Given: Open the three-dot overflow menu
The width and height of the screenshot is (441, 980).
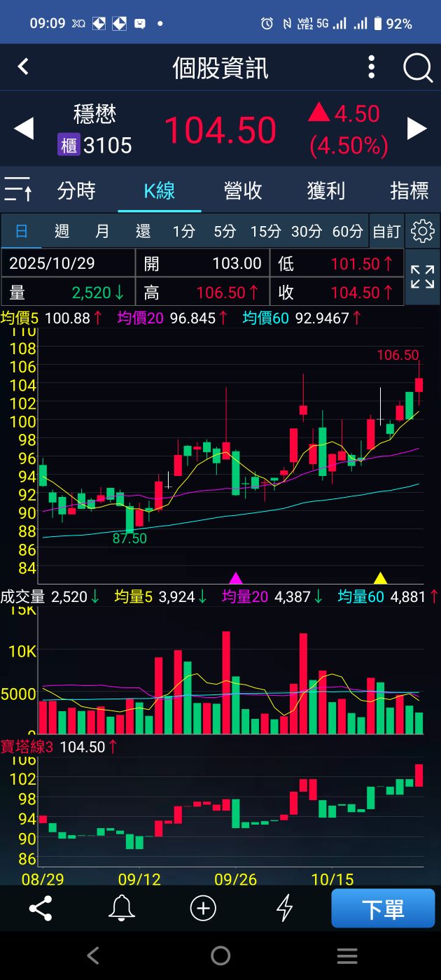Looking at the screenshot, I should click(372, 67).
